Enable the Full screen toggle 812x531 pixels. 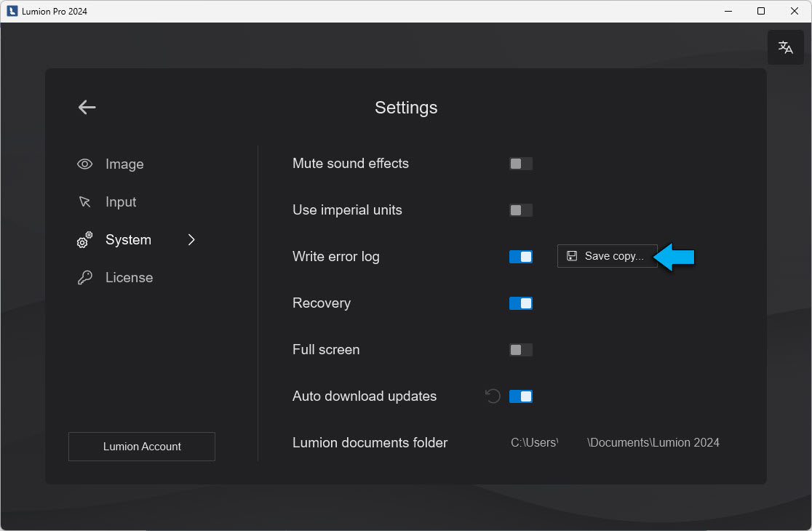click(521, 350)
